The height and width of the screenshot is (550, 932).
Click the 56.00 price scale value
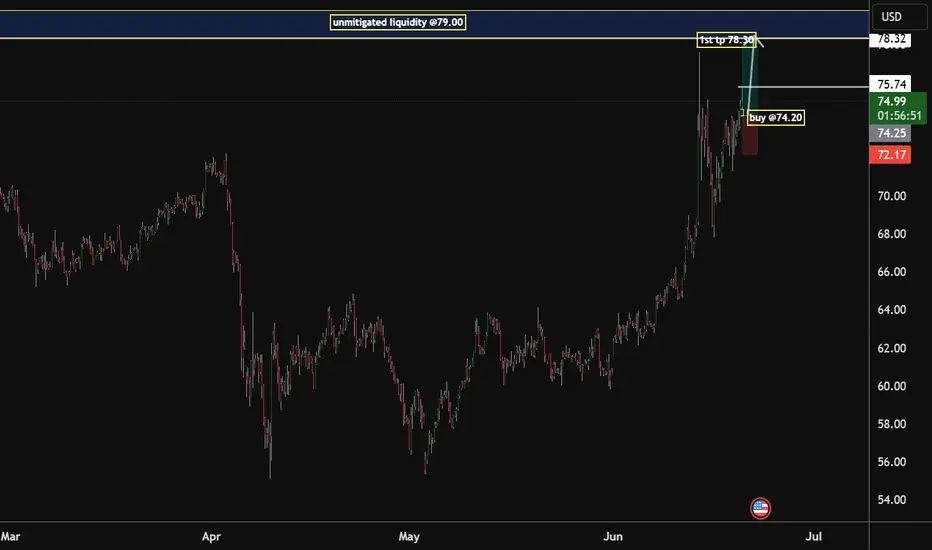pos(892,462)
